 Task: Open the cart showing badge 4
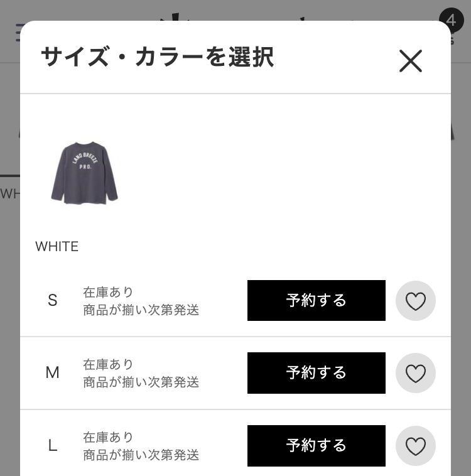click(451, 21)
